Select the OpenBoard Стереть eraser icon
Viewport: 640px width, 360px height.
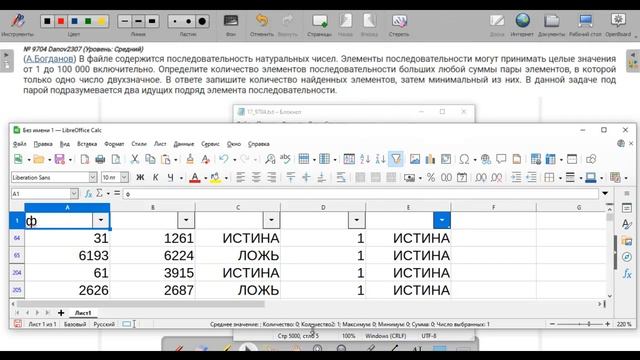click(399, 21)
